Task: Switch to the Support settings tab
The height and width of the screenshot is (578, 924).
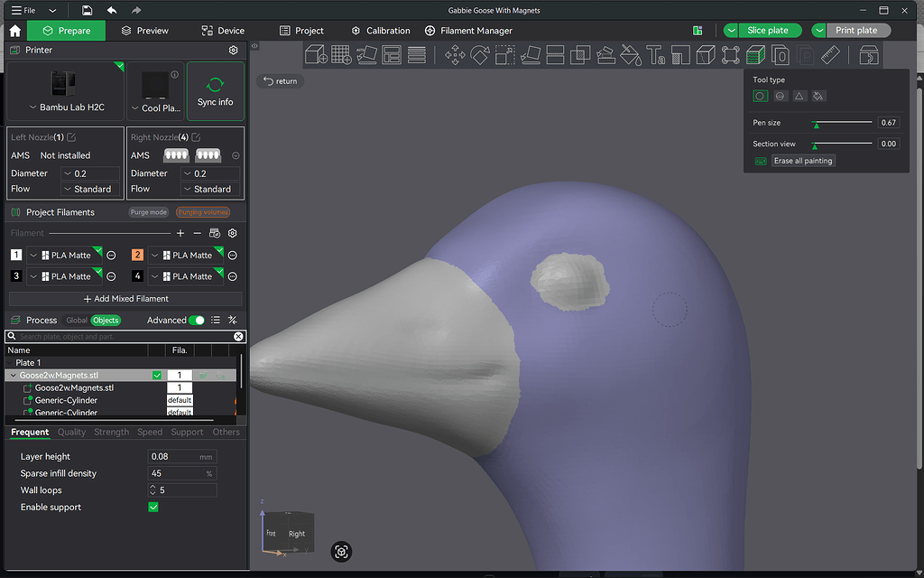Action: [187, 432]
